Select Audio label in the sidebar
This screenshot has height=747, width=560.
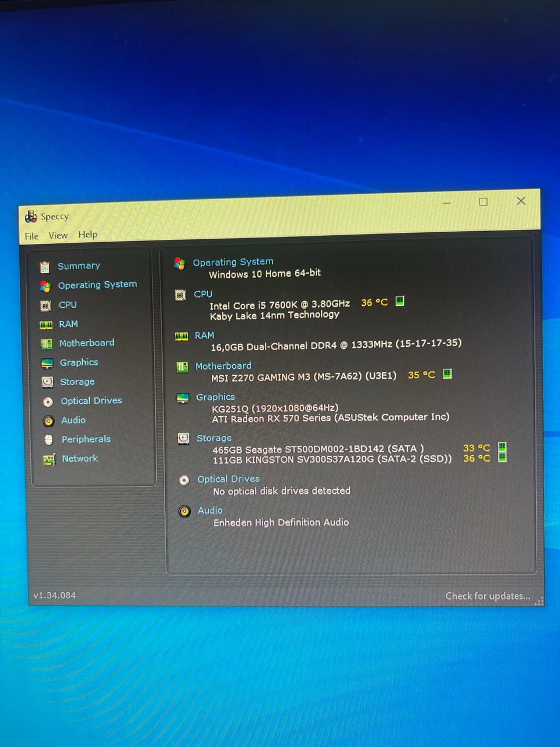pyautogui.click(x=73, y=420)
